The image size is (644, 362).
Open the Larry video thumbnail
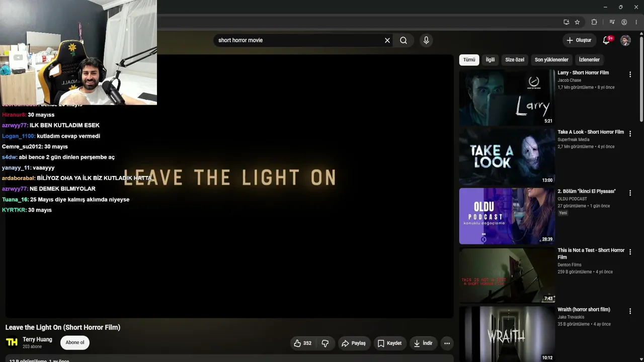pos(507,98)
